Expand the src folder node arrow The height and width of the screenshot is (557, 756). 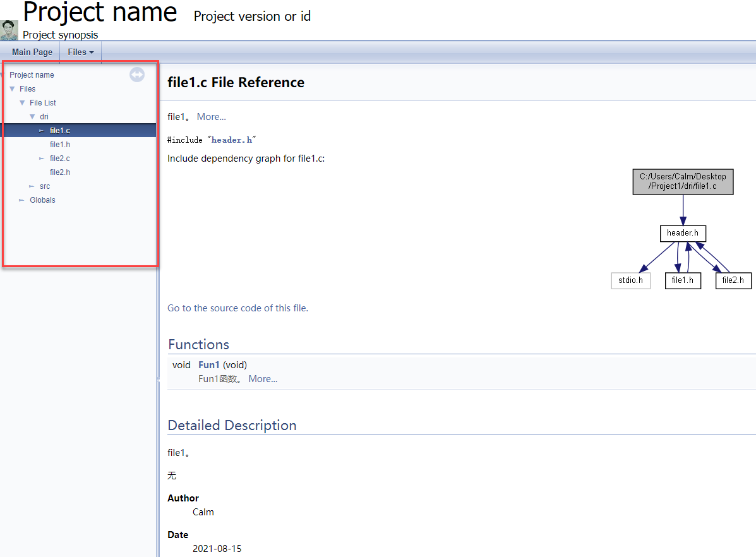[32, 186]
